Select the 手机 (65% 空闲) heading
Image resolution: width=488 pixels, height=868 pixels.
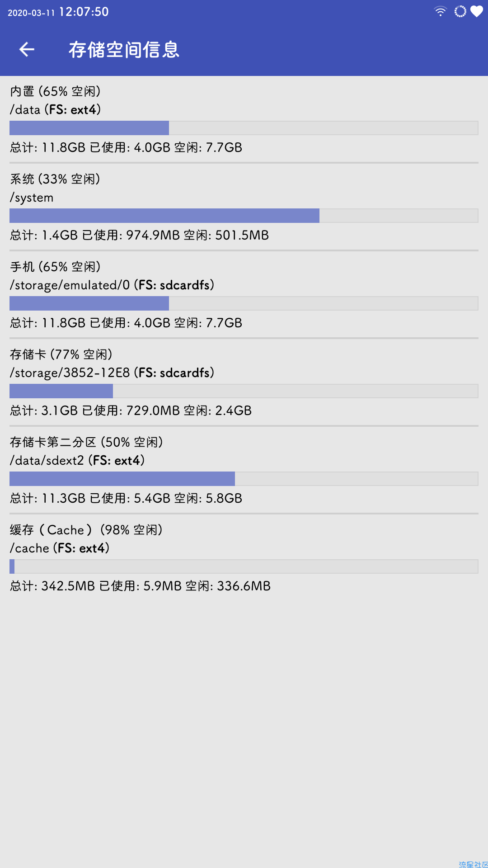click(56, 267)
